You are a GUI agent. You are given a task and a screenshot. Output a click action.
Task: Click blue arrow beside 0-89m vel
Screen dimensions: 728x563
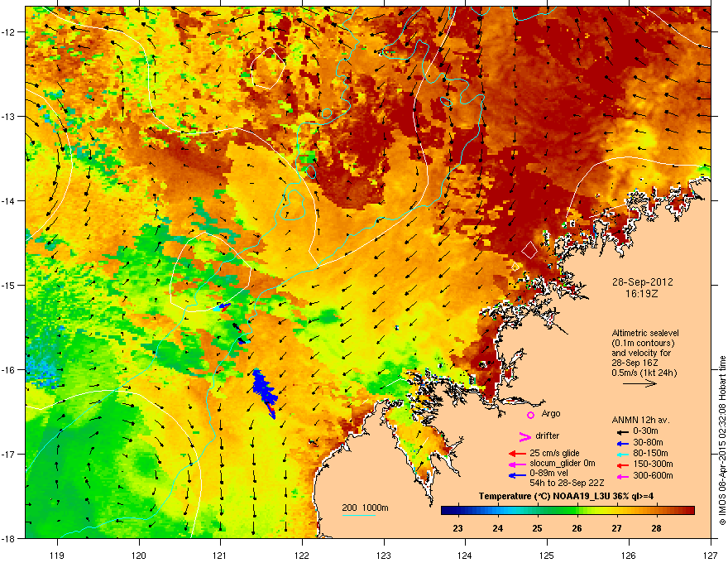517,475
